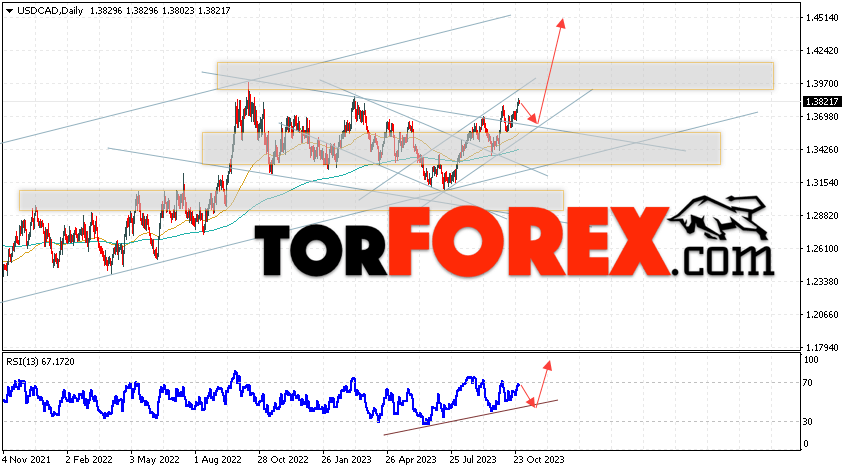The width and height of the screenshot is (846, 471).
Task: Click the dropdown triangle before USDCAD,Daily
Action: [x=9, y=11]
